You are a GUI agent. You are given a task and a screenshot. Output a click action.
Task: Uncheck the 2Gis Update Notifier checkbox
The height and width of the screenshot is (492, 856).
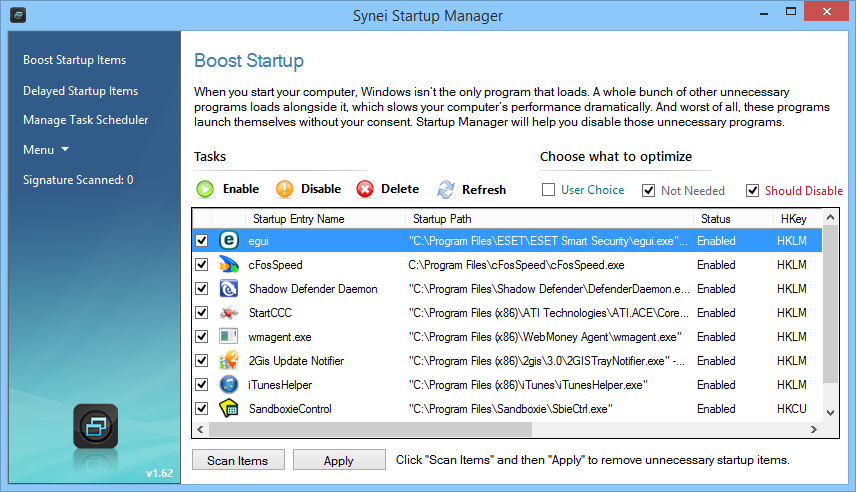click(x=201, y=360)
